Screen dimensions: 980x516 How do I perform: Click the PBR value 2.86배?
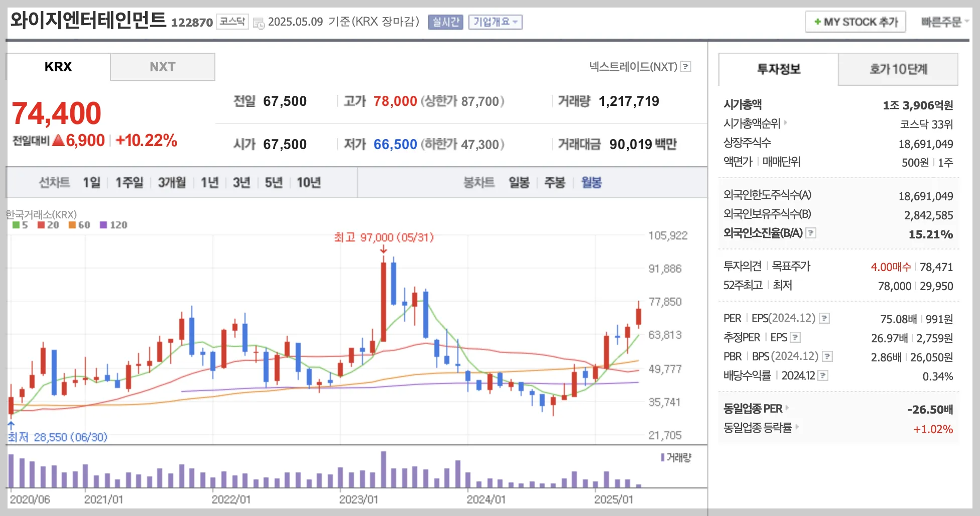pyautogui.click(x=887, y=357)
